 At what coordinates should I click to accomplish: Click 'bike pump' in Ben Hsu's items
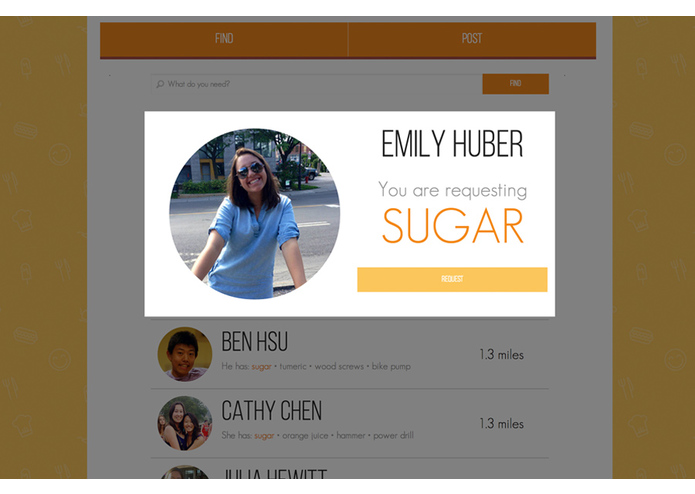391,366
